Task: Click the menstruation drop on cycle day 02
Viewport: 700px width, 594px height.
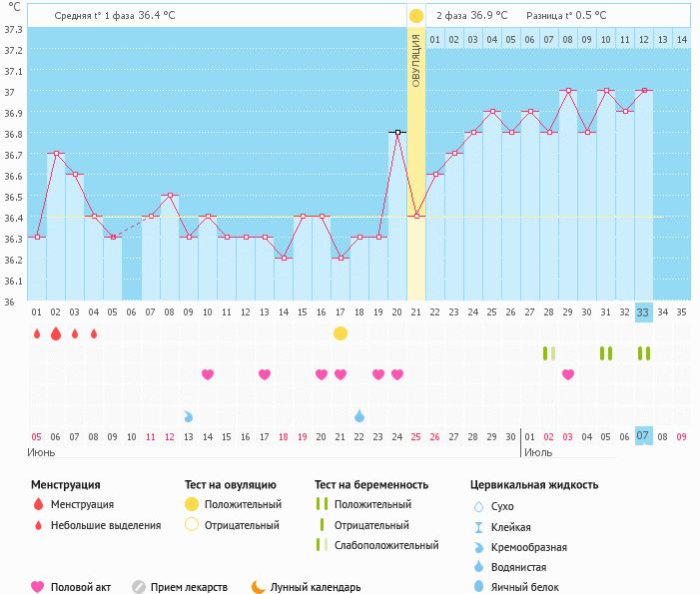Action: click(x=56, y=333)
